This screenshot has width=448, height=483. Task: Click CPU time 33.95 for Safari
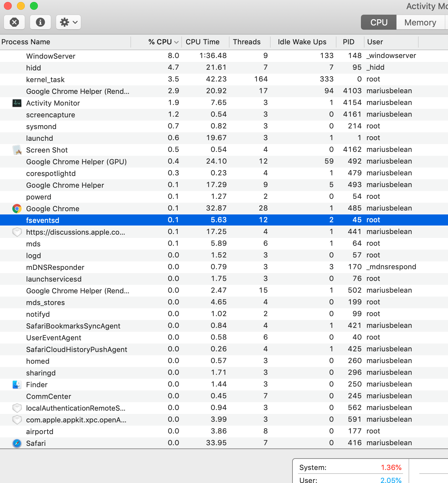pos(217,443)
